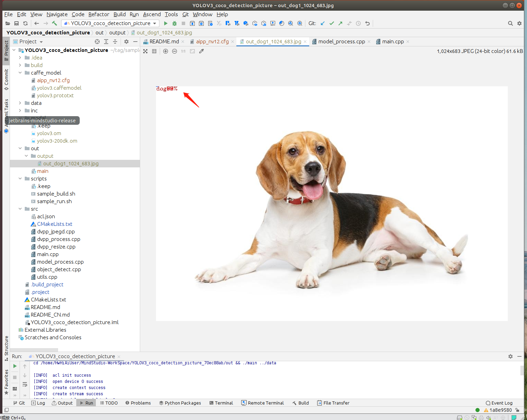Toggle the grid display in image viewer
Image resolution: width=527 pixels, height=420 pixels.
pyautogui.click(x=154, y=51)
